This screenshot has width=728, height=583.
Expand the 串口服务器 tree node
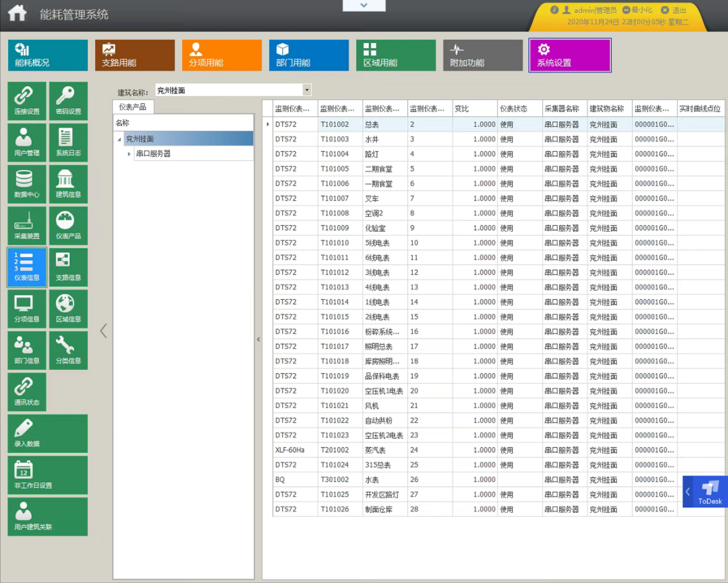coord(129,154)
